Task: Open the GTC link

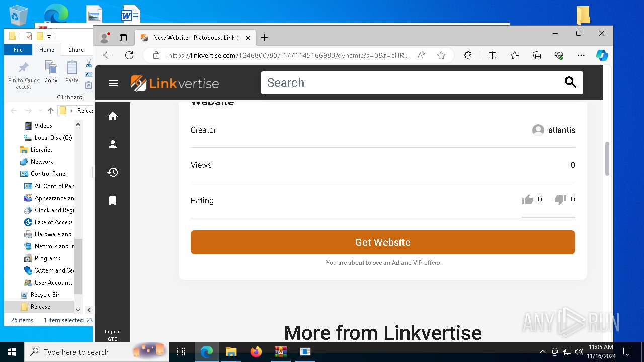Action: (113, 339)
